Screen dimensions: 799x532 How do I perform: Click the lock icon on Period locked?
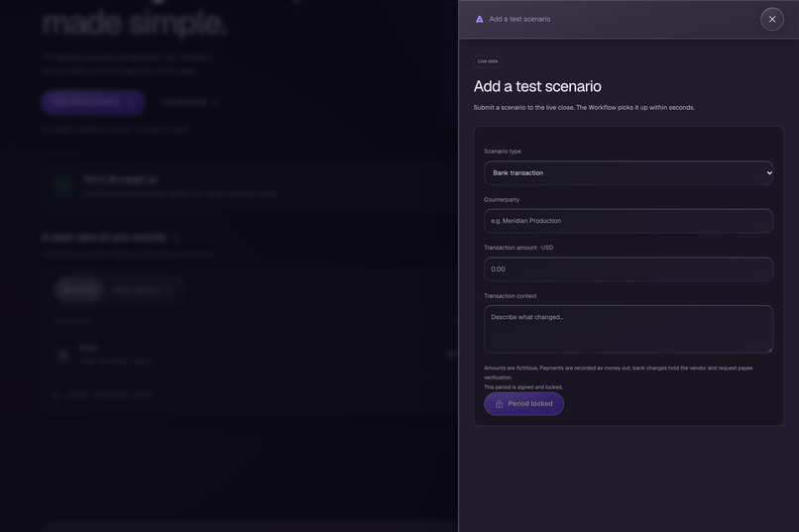(x=500, y=404)
